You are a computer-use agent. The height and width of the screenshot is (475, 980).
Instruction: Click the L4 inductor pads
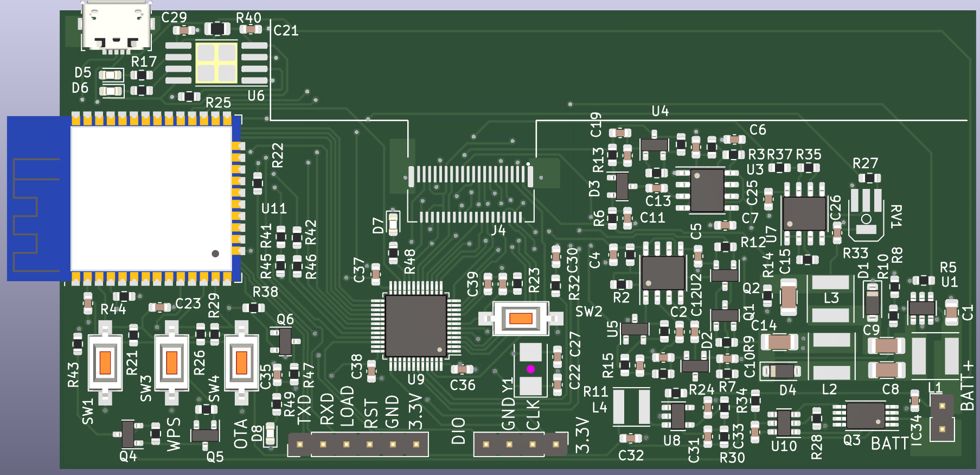pos(631,407)
